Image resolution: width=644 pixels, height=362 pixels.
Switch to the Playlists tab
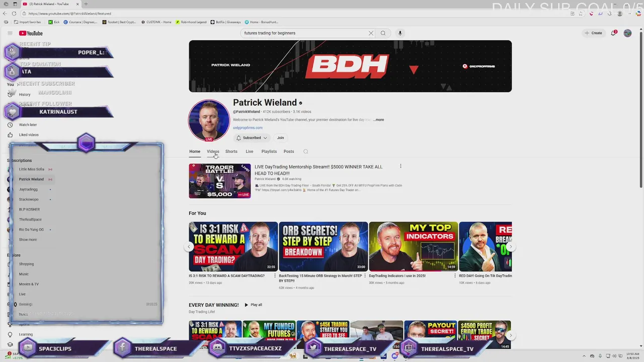coord(269,151)
